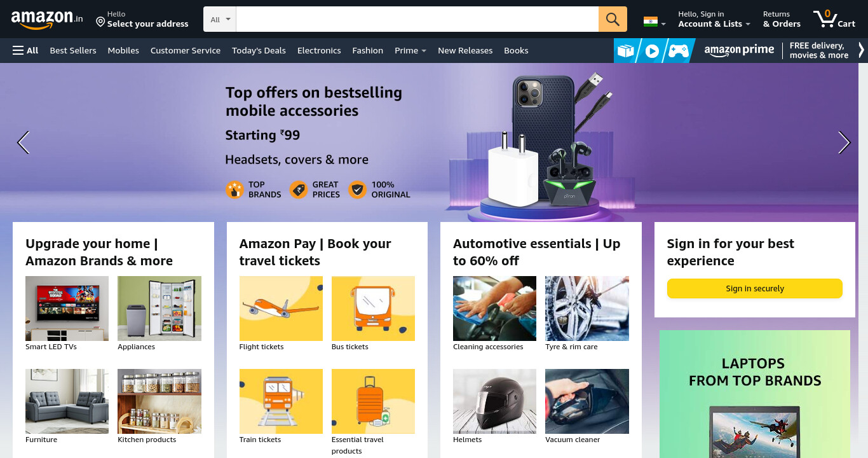
Task: Click the location pin address icon
Action: 100,22
